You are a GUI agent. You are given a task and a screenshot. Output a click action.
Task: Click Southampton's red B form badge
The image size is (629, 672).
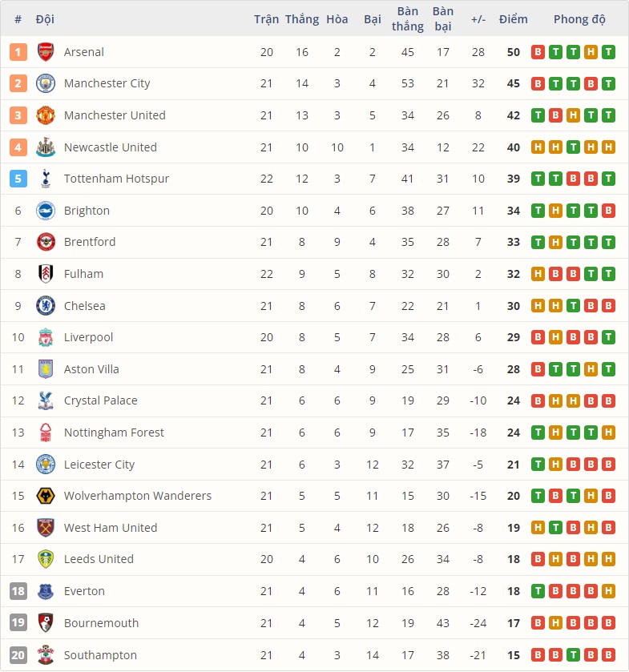[x=538, y=654]
